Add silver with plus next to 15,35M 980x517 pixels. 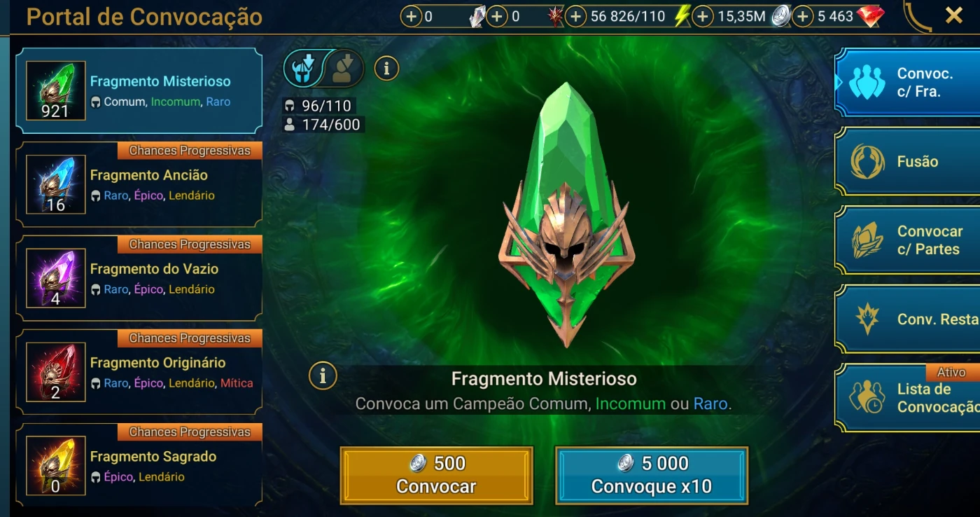(x=702, y=16)
